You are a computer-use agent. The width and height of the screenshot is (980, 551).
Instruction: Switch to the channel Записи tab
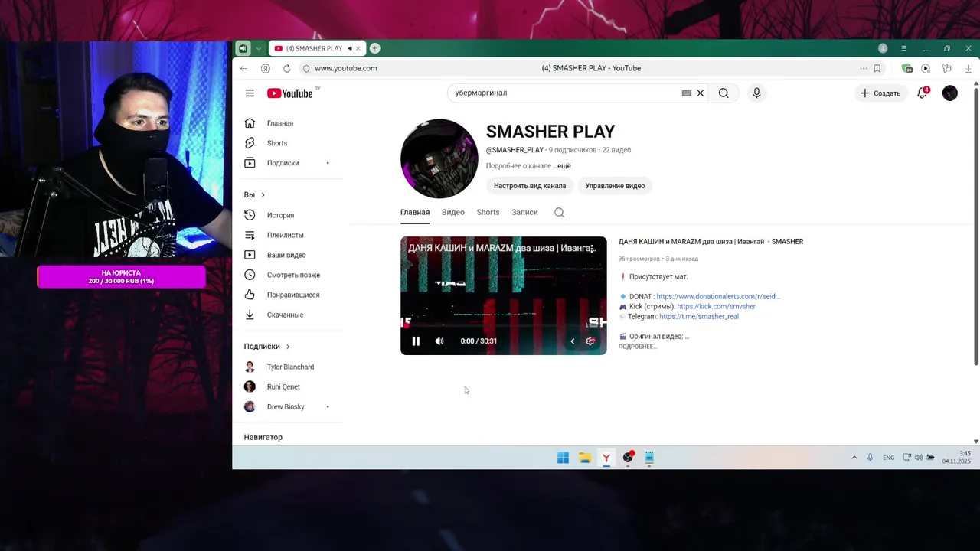[524, 213]
